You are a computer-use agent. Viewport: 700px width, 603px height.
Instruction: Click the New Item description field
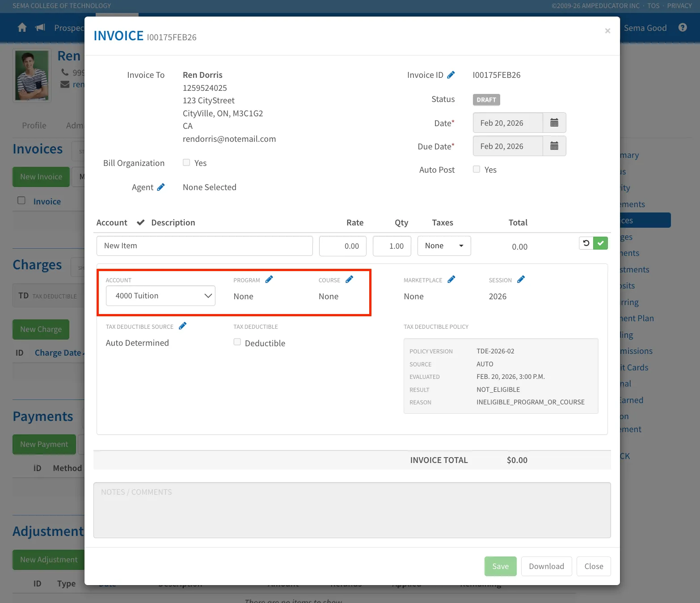[x=205, y=246]
